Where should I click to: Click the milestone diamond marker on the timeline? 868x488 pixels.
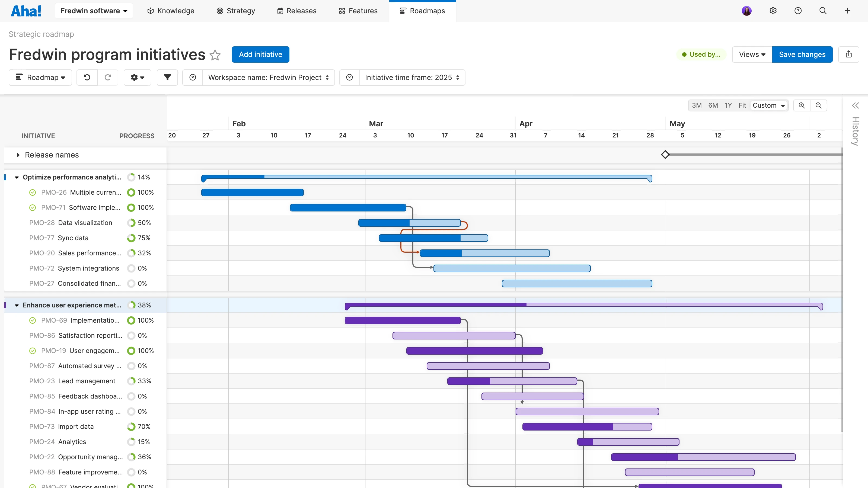[665, 154]
